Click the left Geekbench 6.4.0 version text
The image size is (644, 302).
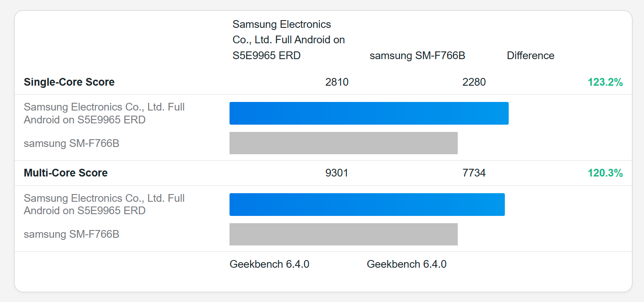269,264
